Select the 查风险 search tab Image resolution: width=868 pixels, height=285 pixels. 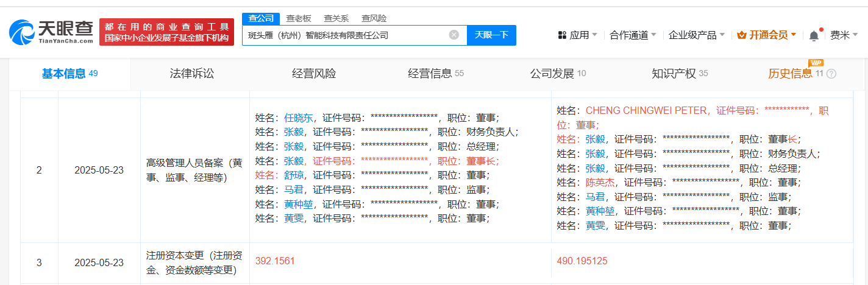coord(374,18)
